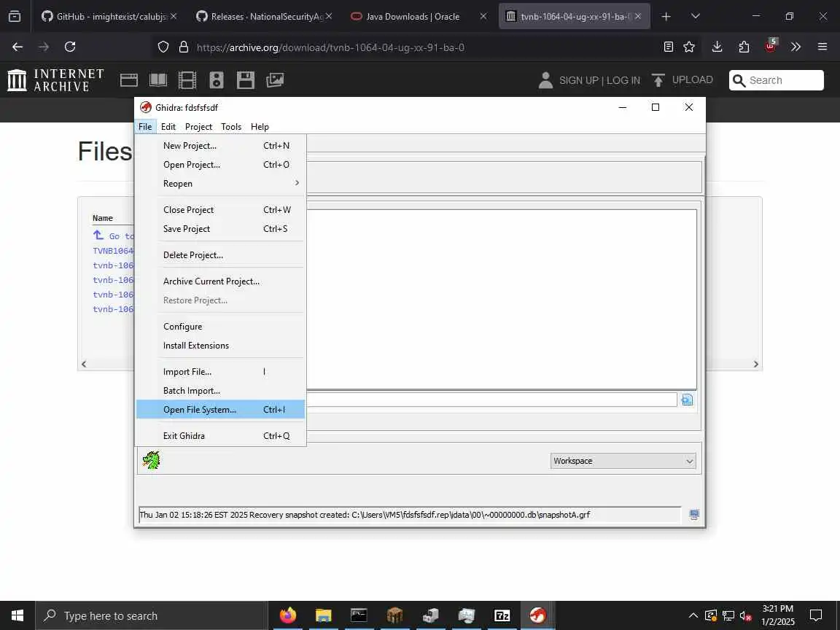Choose Save Project from File menu
Viewport: 840px width, 630px height.
(220, 229)
